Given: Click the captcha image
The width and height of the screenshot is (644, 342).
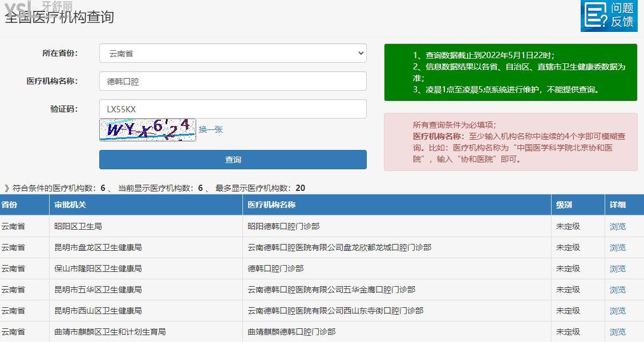Looking at the screenshot, I should coord(147,130).
